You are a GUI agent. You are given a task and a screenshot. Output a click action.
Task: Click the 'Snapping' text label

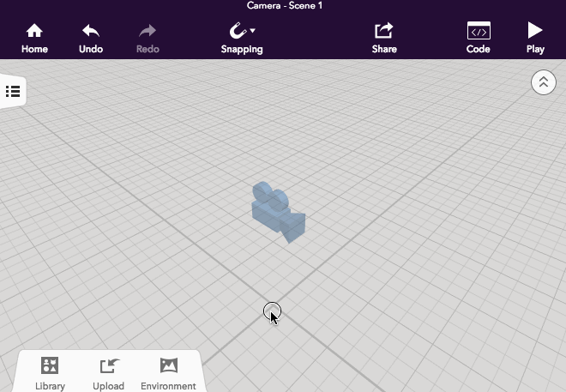point(242,49)
